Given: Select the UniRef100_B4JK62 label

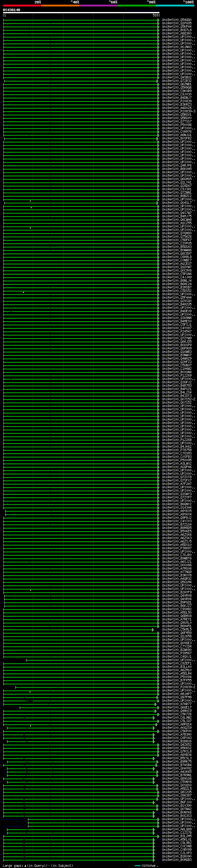Looking at the screenshot, I should pyautogui.click(x=177, y=446).
